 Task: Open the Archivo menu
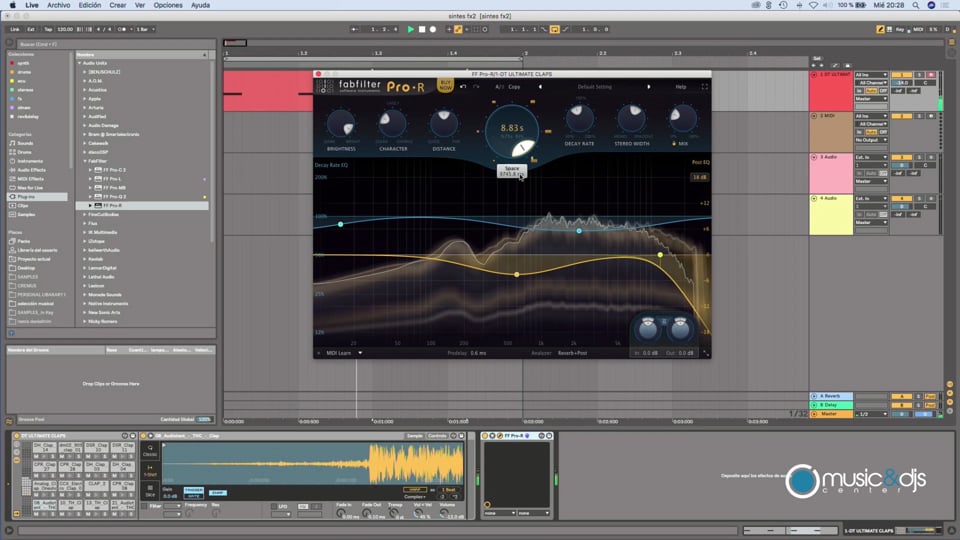(59, 5)
